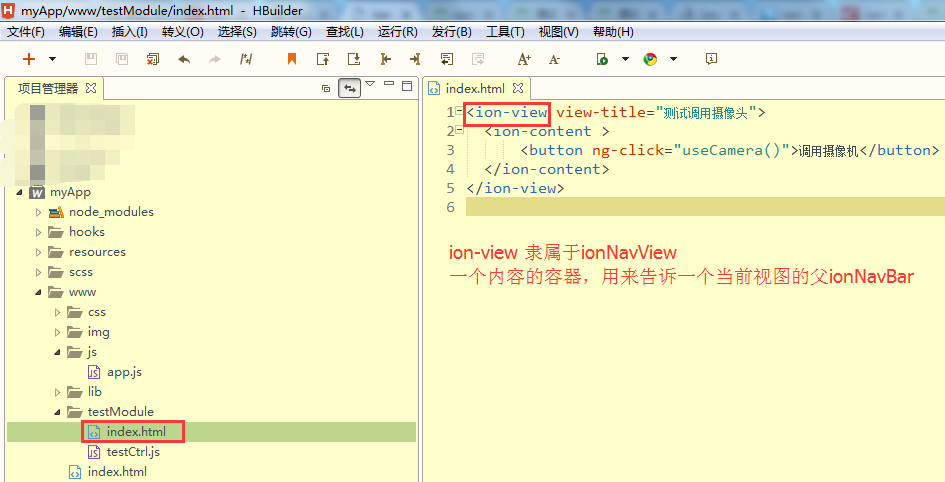945x482 pixels.
Task: Decrease the font size with A-
Action: (554, 59)
